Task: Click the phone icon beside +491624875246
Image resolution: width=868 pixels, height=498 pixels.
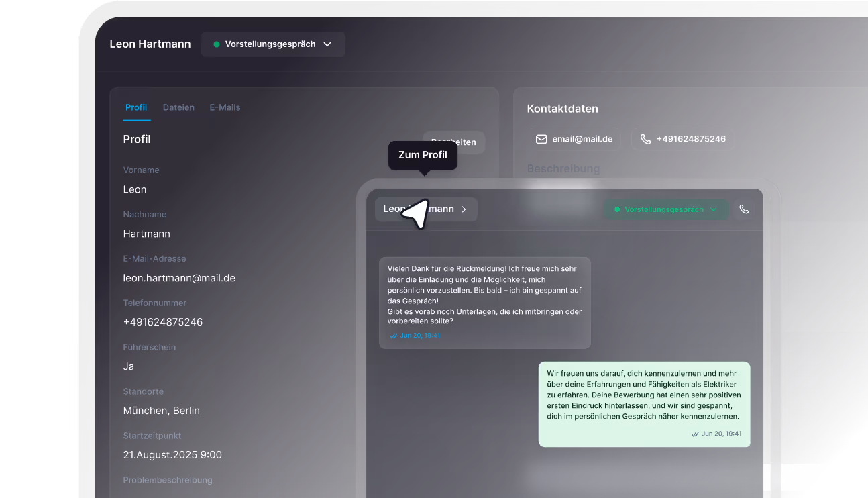Action: [645, 138]
